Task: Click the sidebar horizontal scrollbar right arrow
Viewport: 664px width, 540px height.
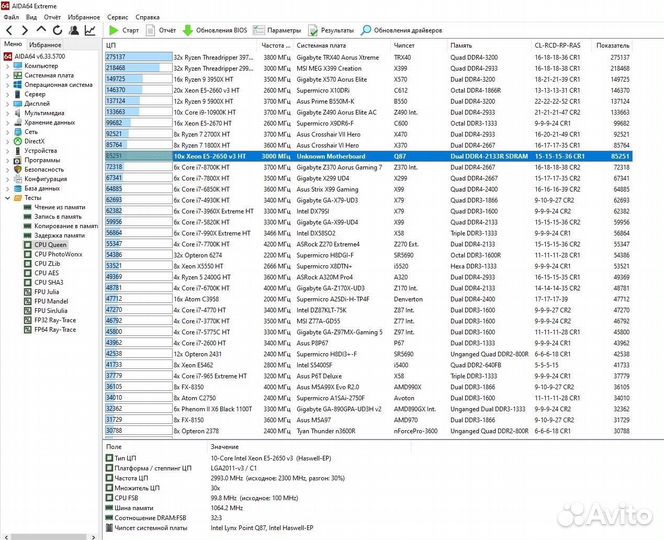Action: click(x=93, y=537)
